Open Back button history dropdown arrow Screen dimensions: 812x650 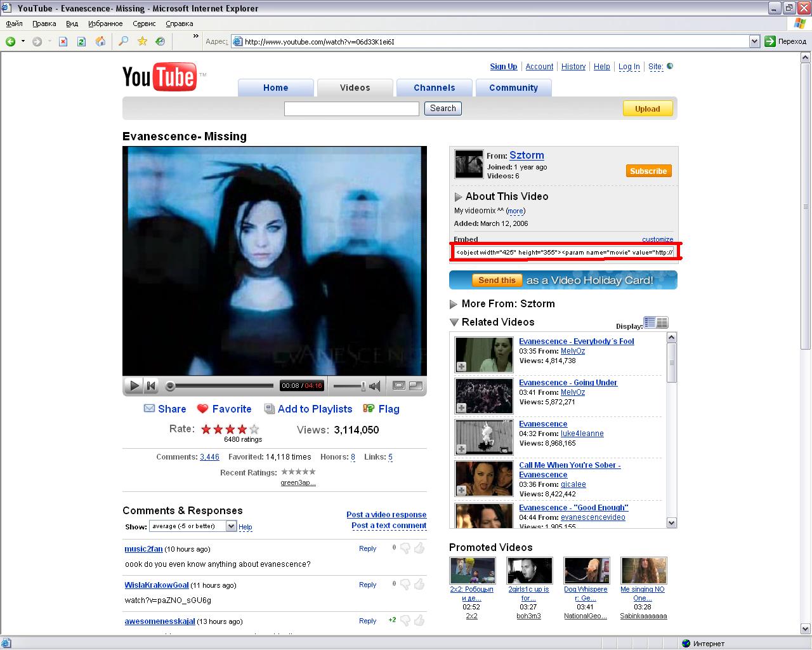coord(23,41)
